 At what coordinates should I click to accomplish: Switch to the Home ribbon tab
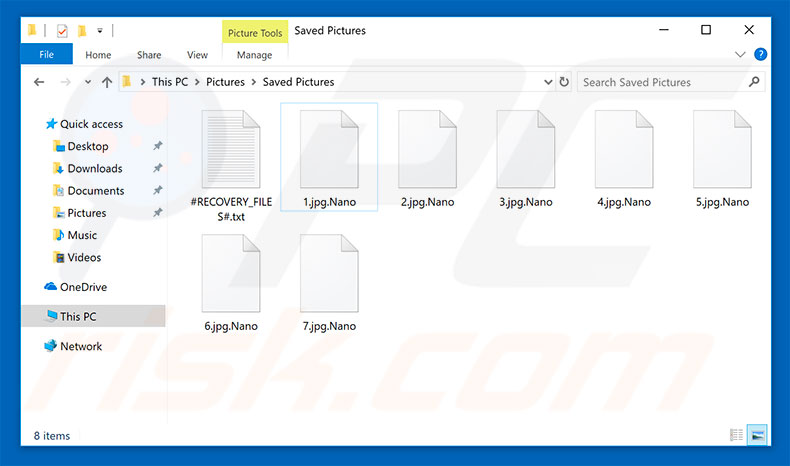tap(98, 55)
